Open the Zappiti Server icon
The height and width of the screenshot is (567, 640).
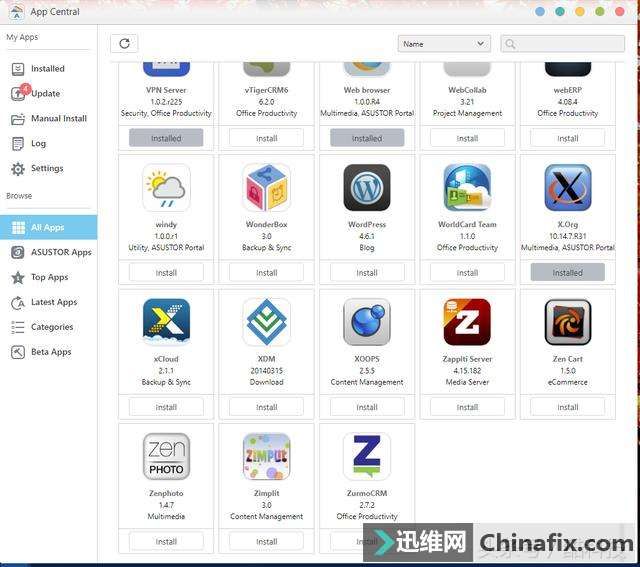(x=467, y=322)
